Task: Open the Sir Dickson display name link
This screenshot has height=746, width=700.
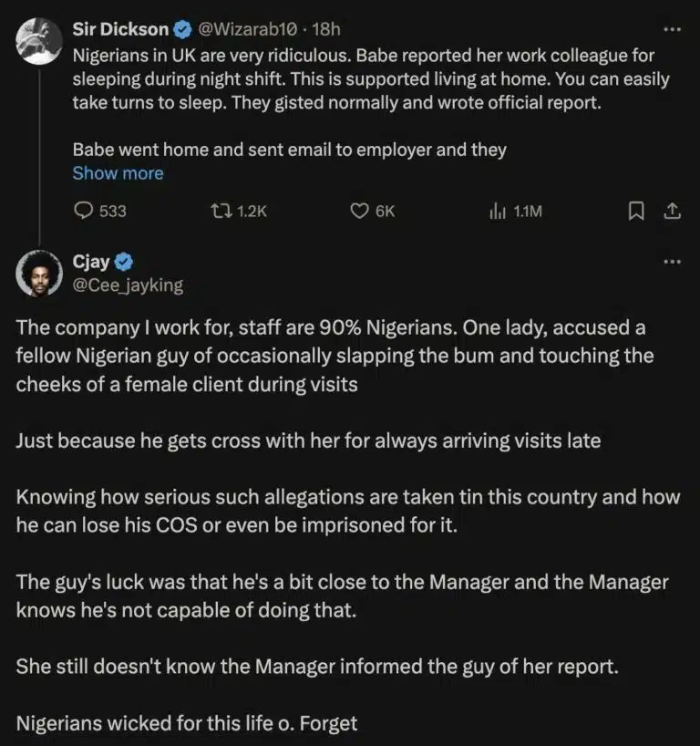Action: pos(120,29)
